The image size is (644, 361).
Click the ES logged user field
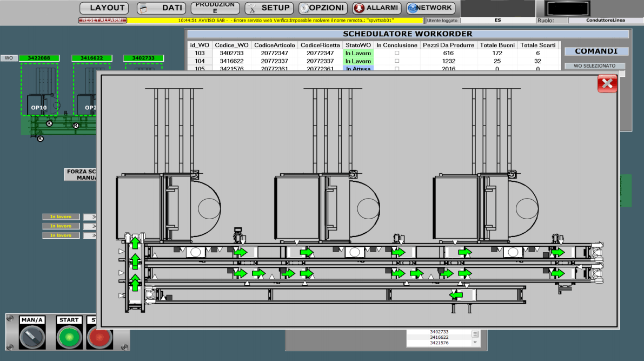pos(498,20)
